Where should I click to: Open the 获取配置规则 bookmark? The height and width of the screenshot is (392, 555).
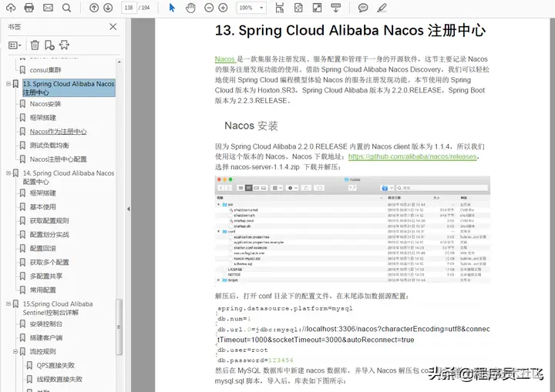coord(49,220)
